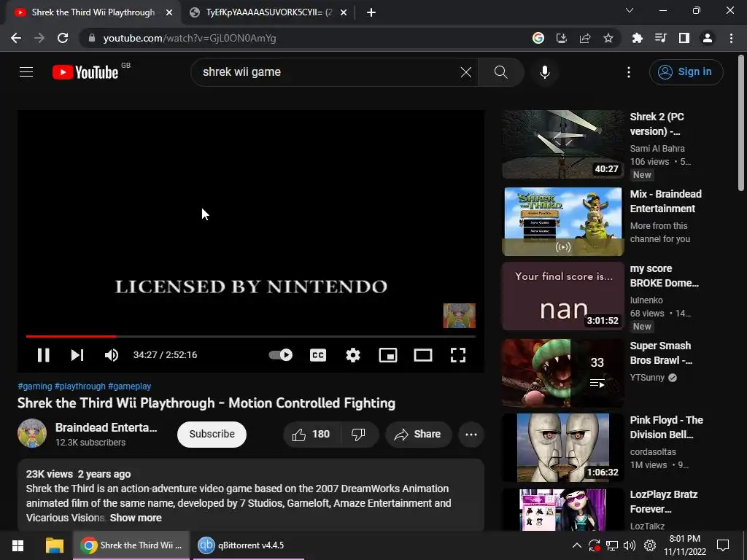Switch to Shrek the Third Wii browser tab
Viewport: 747px width, 560px height.
click(93, 12)
